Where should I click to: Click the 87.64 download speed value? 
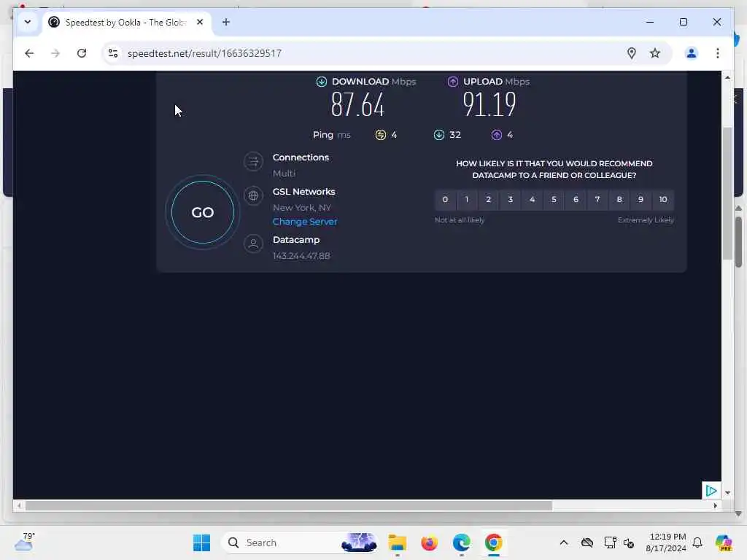tap(357, 104)
